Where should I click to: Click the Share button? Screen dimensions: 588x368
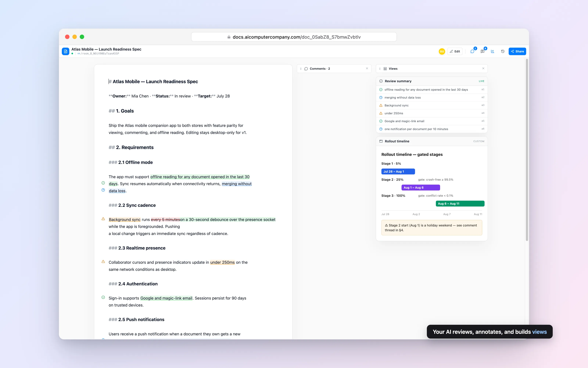(517, 51)
